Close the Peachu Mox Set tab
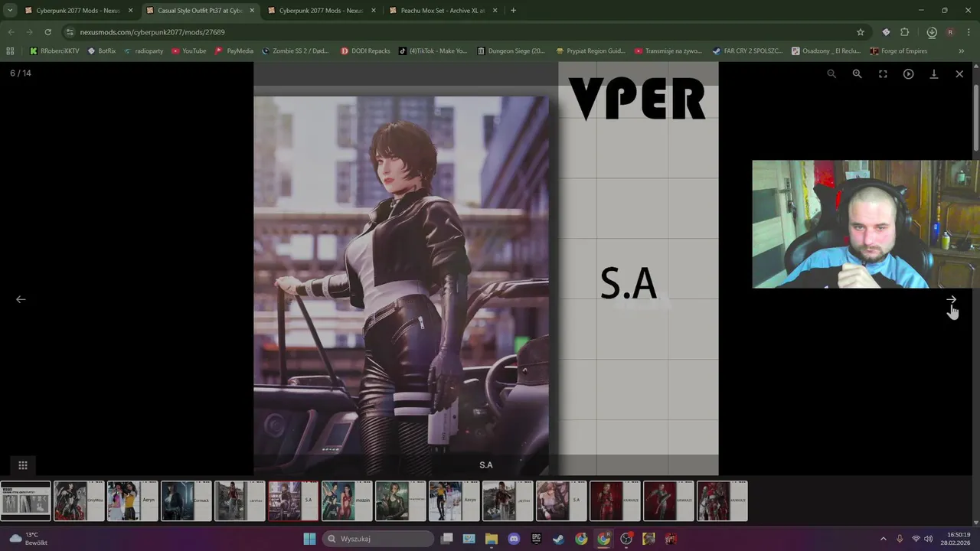Image resolution: width=980 pixels, height=551 pixels. pos(495,11)
